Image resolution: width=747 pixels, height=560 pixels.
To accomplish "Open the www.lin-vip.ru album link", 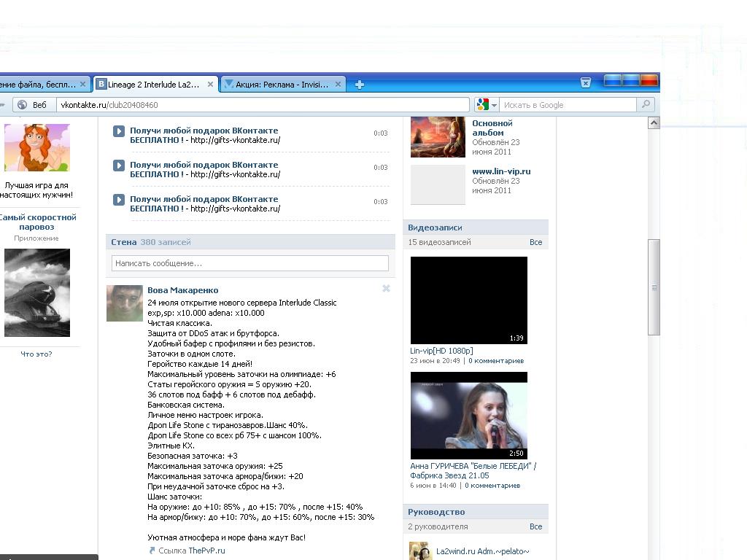I will pyautogui.click(x=501, y=171).
